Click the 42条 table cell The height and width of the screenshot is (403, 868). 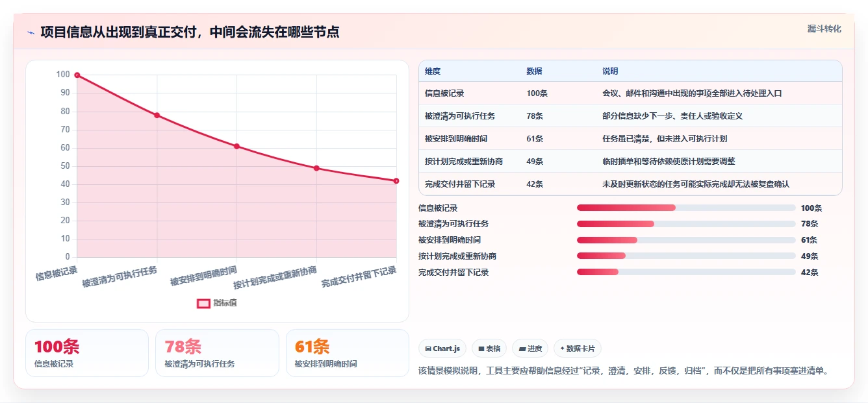(x=535, y=184)
